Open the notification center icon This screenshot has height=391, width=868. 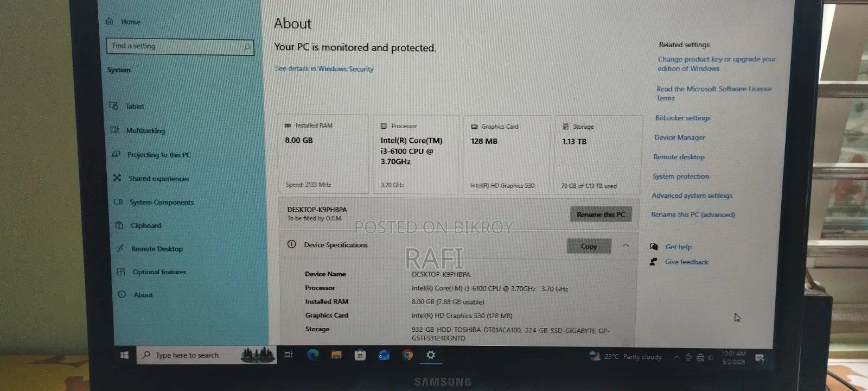(x=759, y=358)
